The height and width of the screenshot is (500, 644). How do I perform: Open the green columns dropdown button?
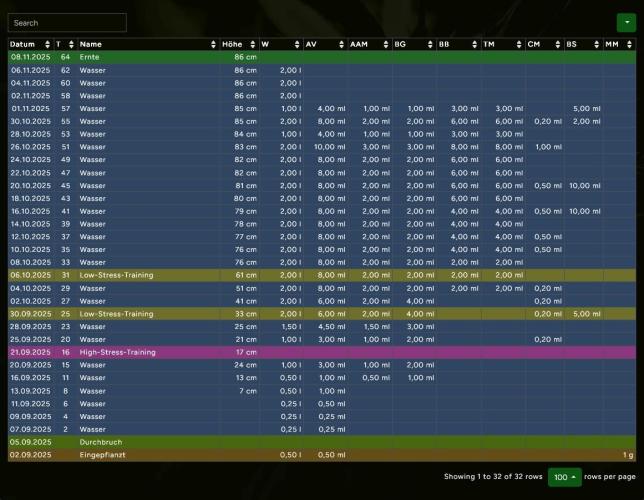625,22
